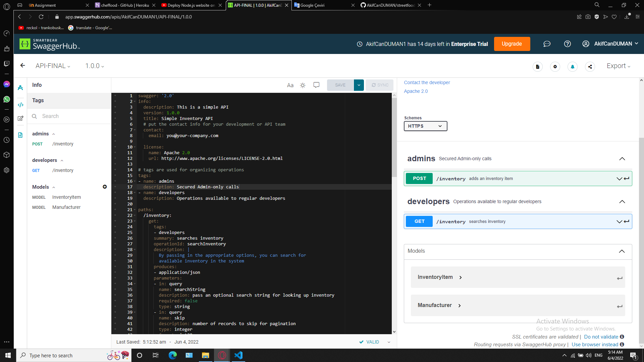Image resolution: width=644 pixels, height=362 pixels.
Task: Open the documentation file icon in sidebar
Action: [20, 135]
